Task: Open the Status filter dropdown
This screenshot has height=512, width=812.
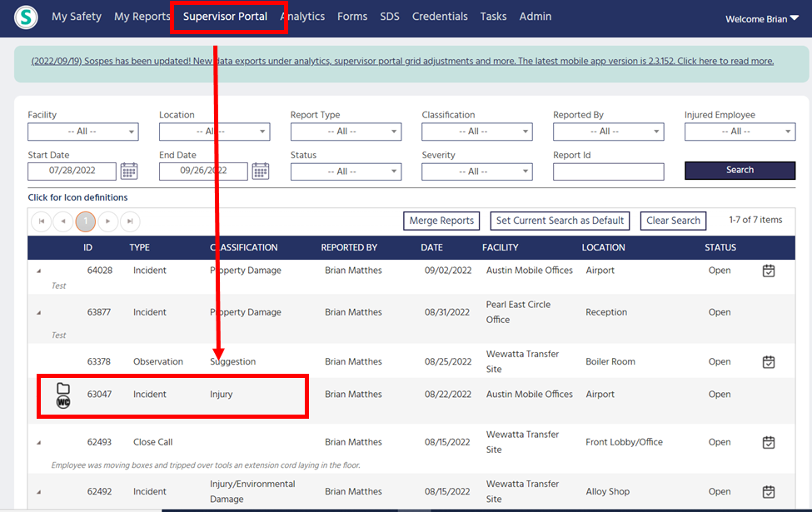Action: click(346, 171)
